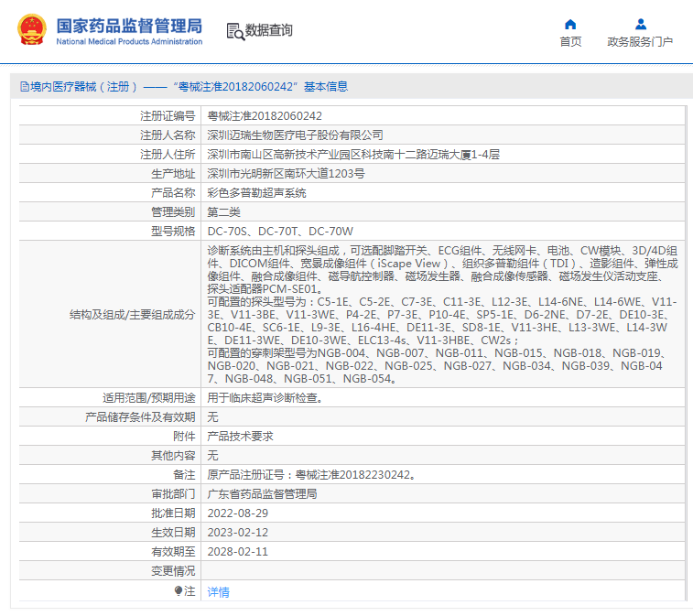Viewport: 693px width, 616px height.
Task: Click the product name 彩色多普勒超声系统
Action: [257, 193]
